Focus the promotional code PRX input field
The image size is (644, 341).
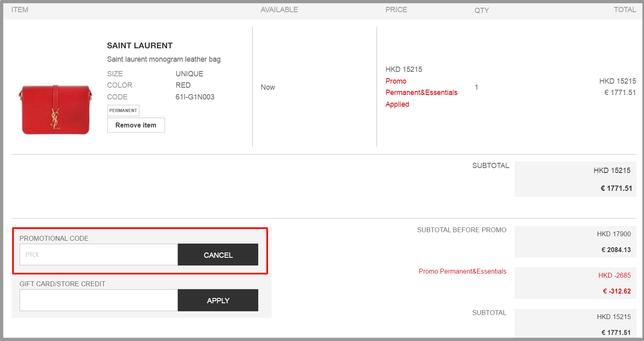pyautogui.click(x=99, y=255)
